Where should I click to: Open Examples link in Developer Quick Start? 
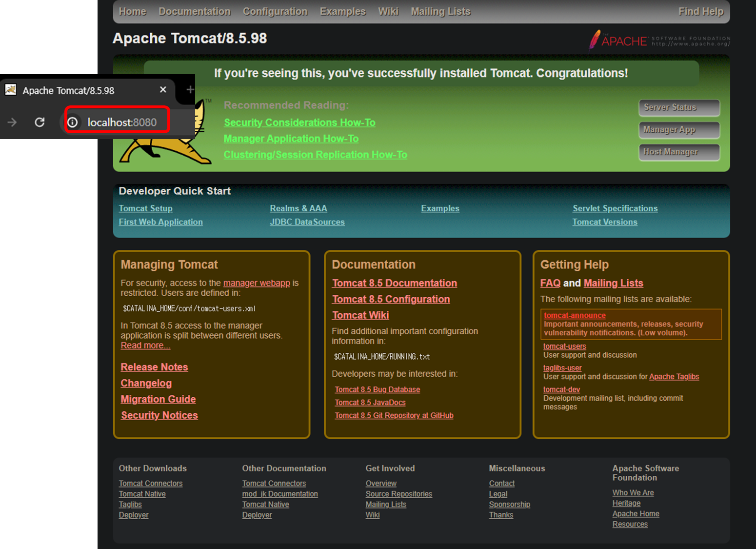tap(440, 208)
